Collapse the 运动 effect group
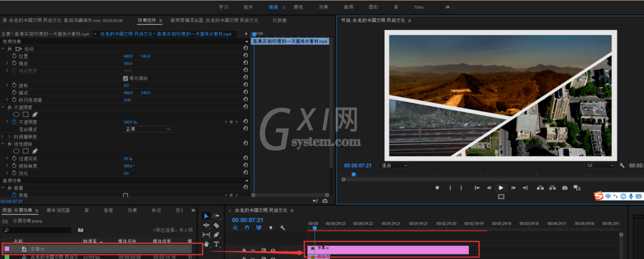 tap(3, 49)
